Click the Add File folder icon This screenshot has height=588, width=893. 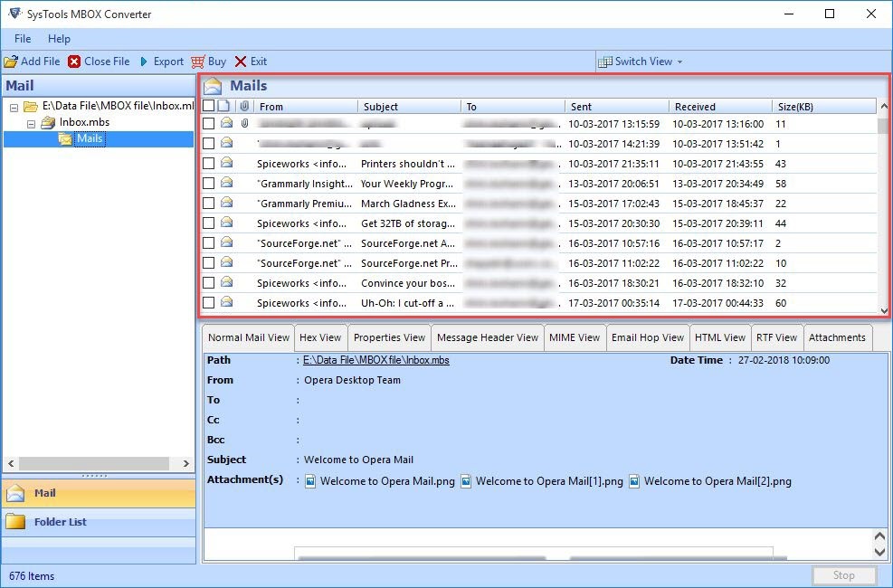tap(11, 62)
